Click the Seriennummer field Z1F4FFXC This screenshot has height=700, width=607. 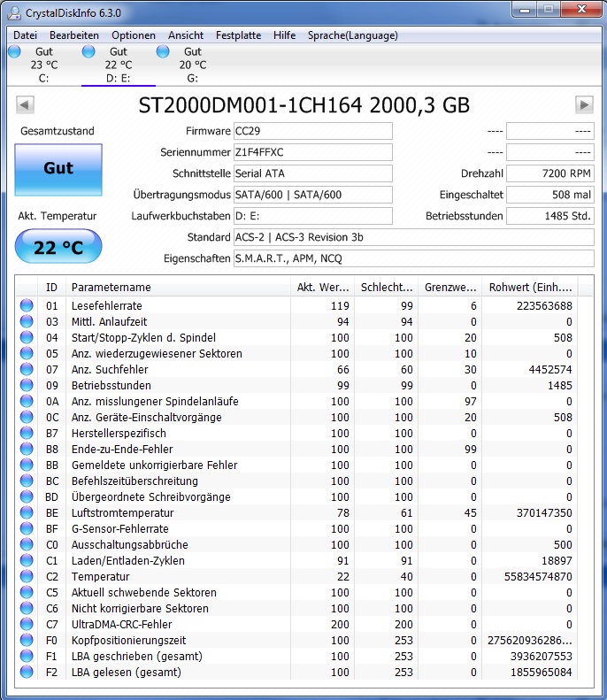313,152
